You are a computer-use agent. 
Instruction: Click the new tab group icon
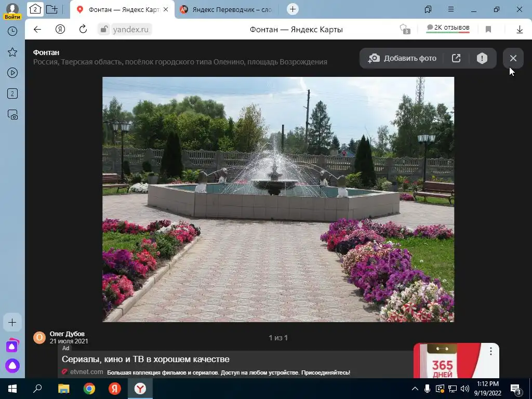point(51,9)
